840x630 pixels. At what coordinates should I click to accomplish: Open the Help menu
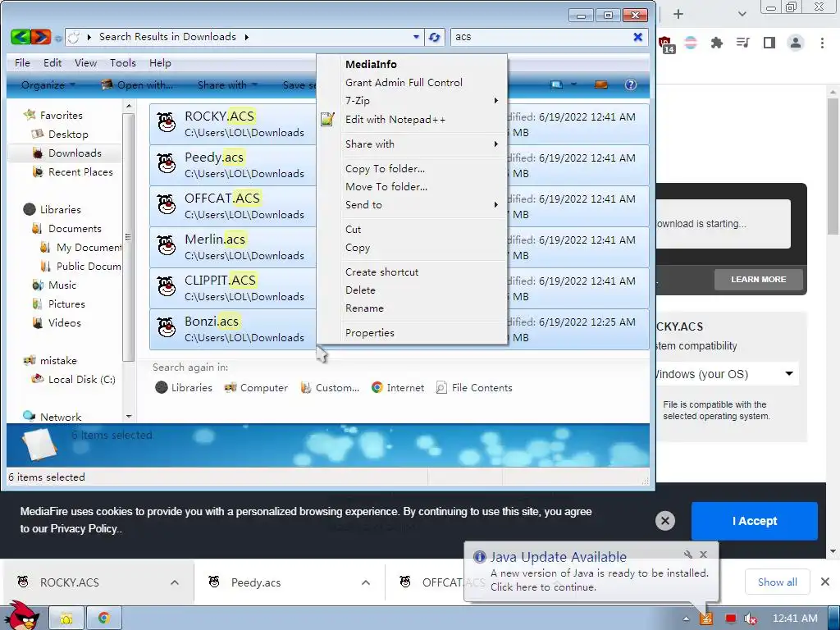pyautogui.click(x=160, y=62)
